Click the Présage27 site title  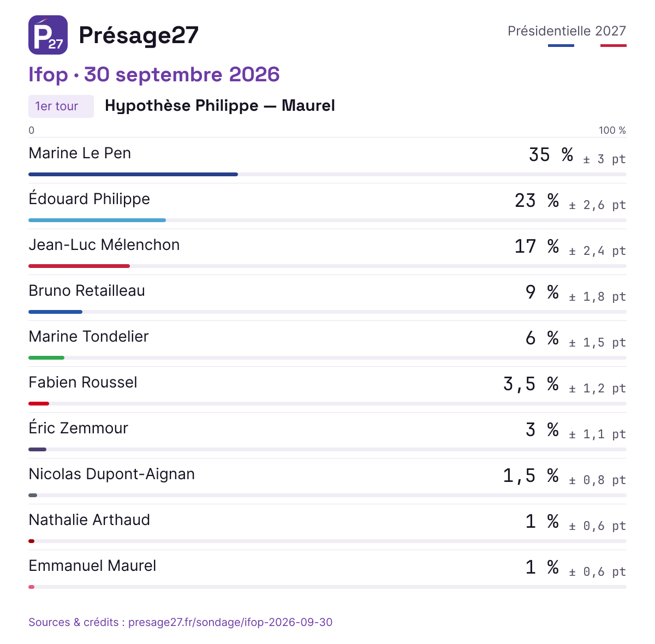coord(139,35)
